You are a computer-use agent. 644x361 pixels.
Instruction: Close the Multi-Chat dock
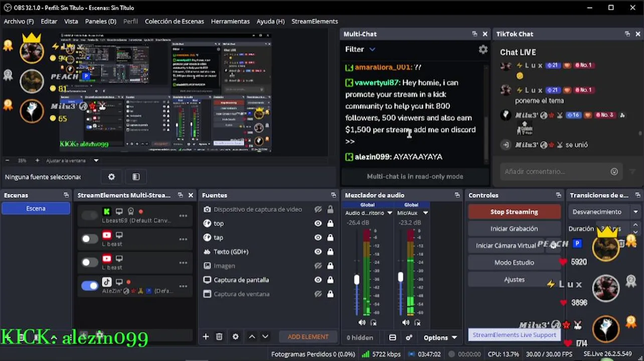pos(485,34)
